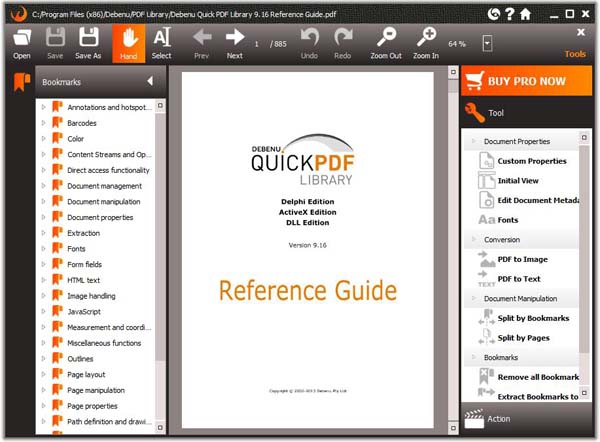This screenshot has height=442, width=600.
Task: Expand the JavaScript bookmark node
Action: 44,312
